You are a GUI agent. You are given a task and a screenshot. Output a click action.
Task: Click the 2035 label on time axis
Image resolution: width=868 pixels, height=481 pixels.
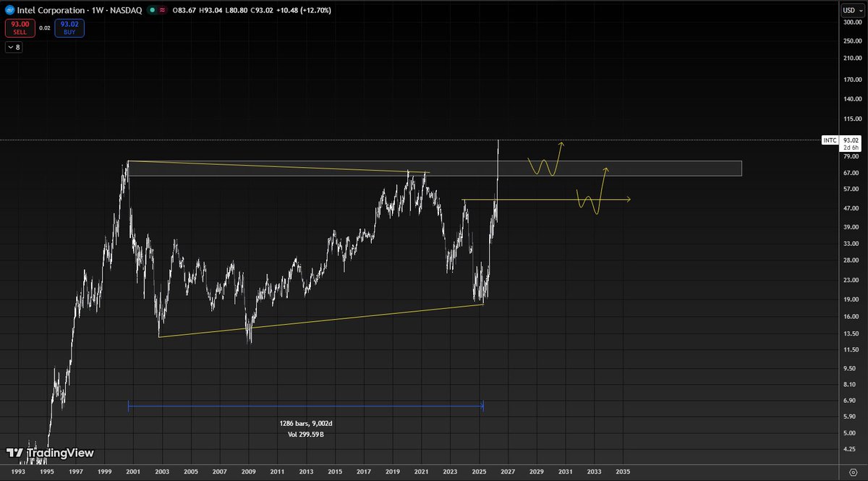click(x=623, y=471)
